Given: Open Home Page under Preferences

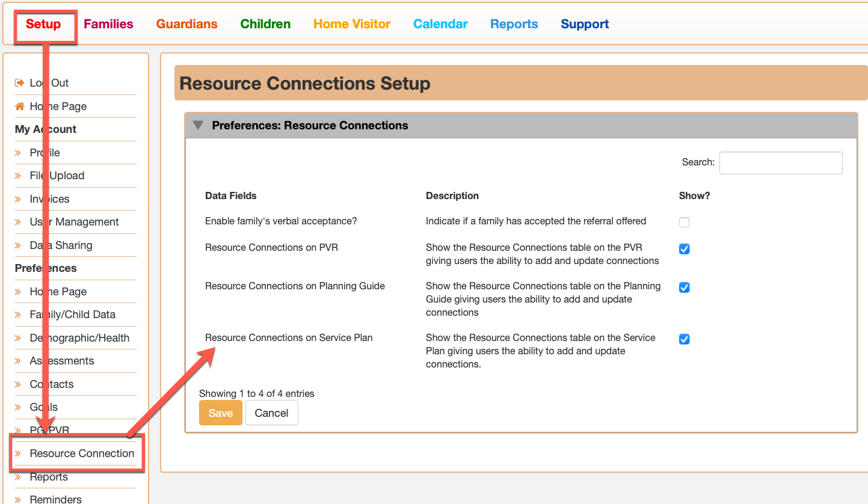Looking at the screenshot, I should coord(58,292).
